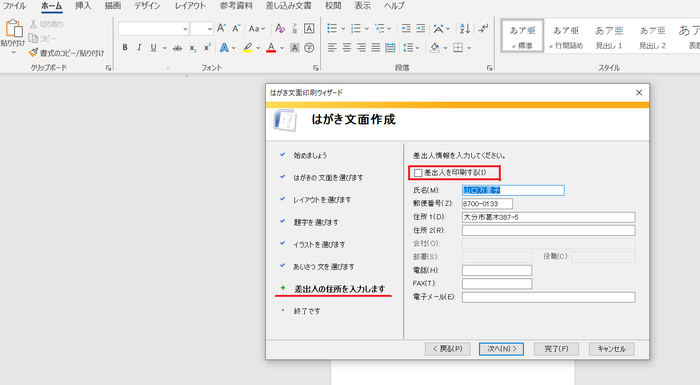
Task: Apply subscript formatting
Action: coord(192,47)
